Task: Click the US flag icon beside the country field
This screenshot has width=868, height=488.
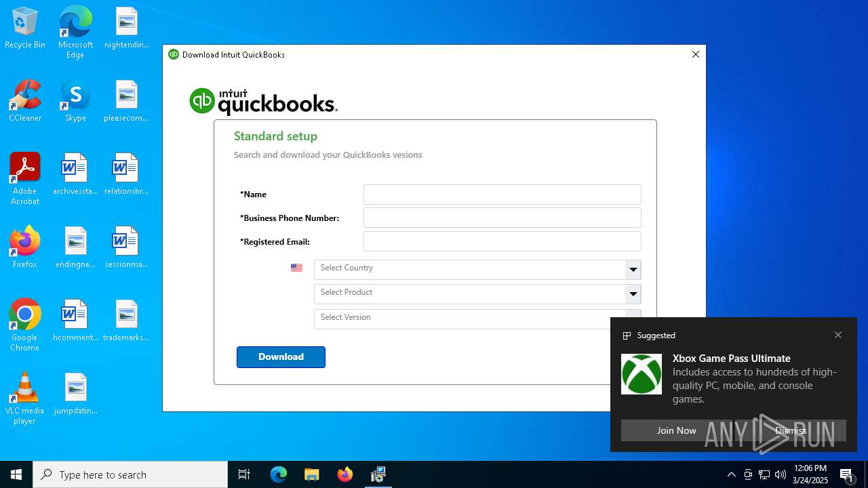Action: 296,268
